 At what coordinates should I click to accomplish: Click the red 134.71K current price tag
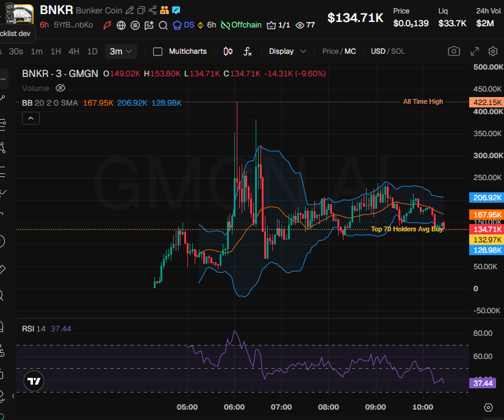(x=486, y=230)
